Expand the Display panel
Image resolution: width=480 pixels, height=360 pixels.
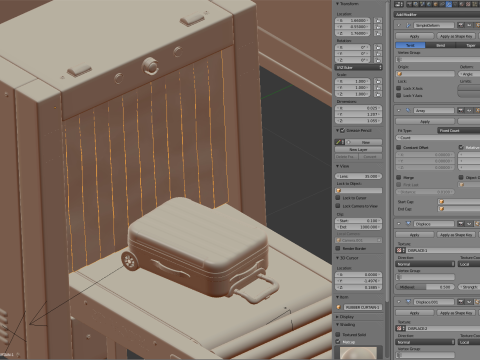pyautogui.click(x=337, y=317)
